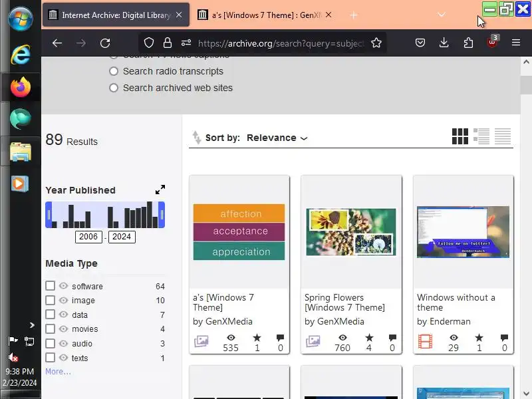
Task: Open the Sort by Relevance dropdown
Action: click(277, 138)
